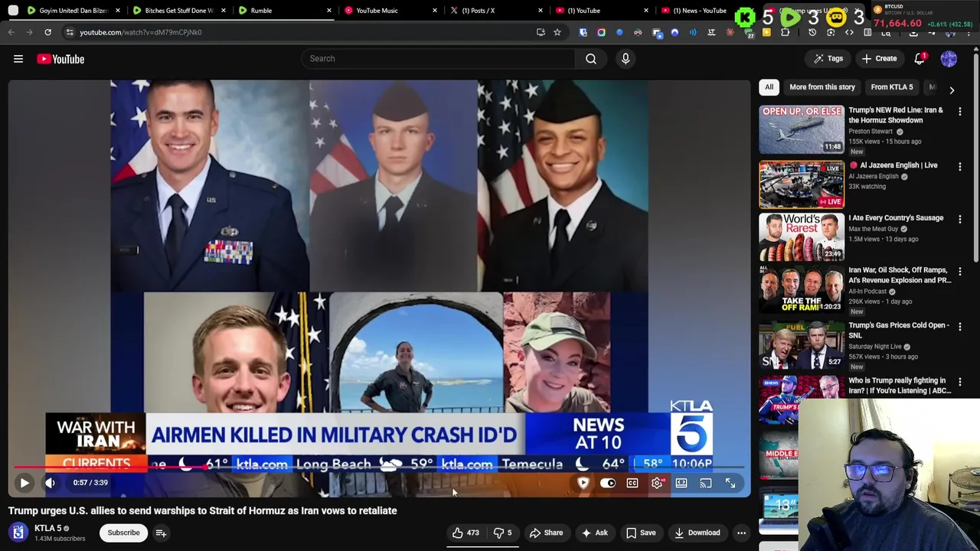Open options for Trump's NEW Red Line video

point(960,112)
